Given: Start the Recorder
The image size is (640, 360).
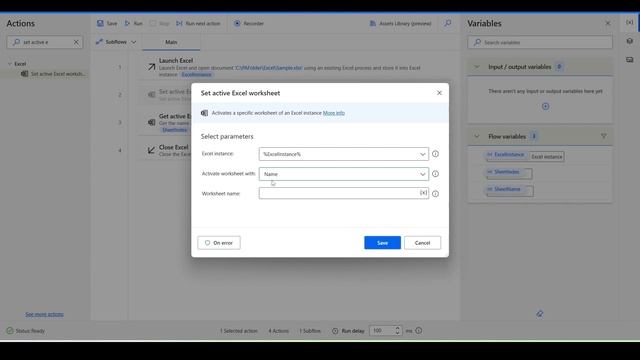Looking at the screenshot, I should pos(249,23).
